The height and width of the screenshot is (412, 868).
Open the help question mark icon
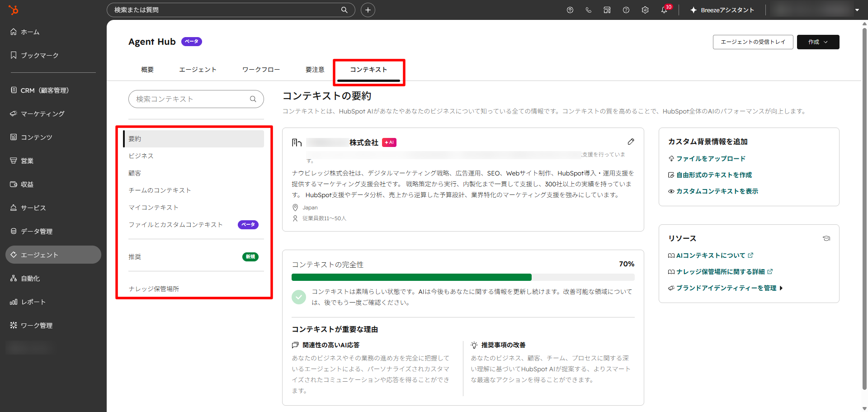626,10
